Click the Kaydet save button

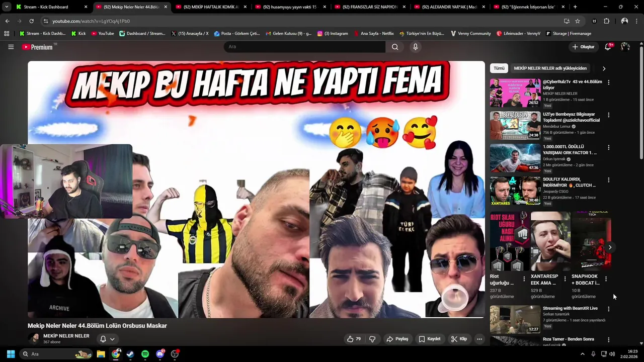click(430, 339)
